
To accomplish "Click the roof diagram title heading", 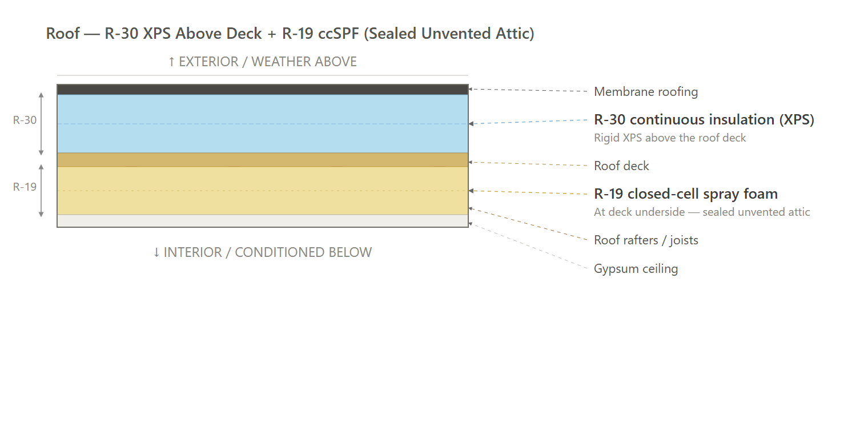I will click(290, 34).
